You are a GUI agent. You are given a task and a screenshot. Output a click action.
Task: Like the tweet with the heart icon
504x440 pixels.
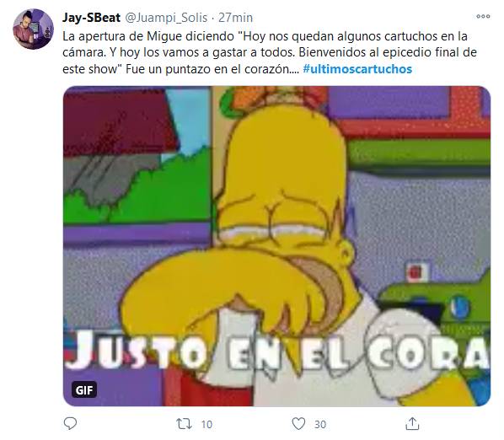pos(298,424)
